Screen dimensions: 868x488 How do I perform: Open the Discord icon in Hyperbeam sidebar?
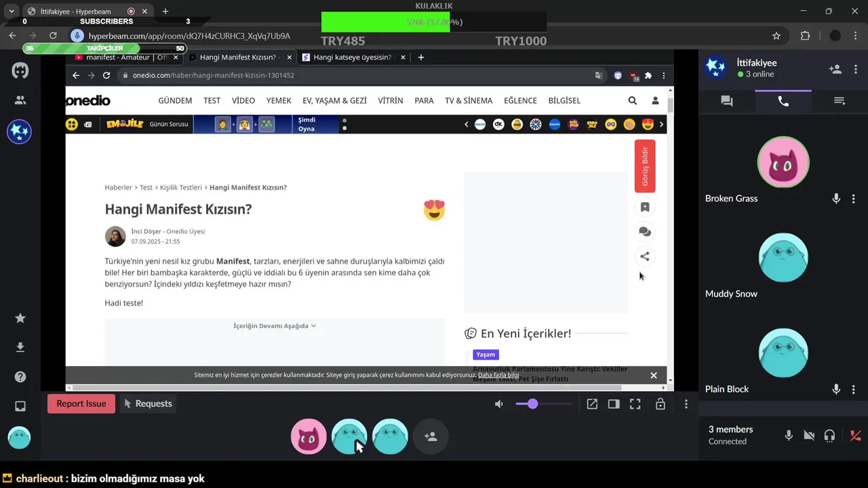[x=20, y=70]
